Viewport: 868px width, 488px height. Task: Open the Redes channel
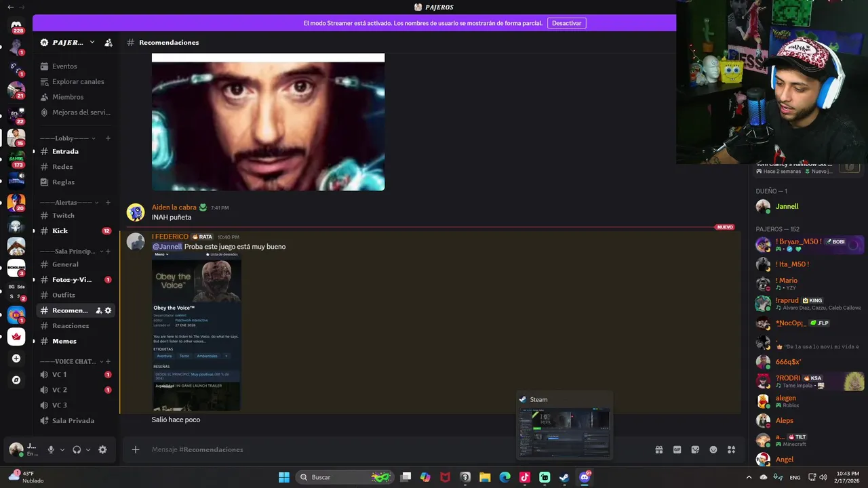click(x=75, y=167)
